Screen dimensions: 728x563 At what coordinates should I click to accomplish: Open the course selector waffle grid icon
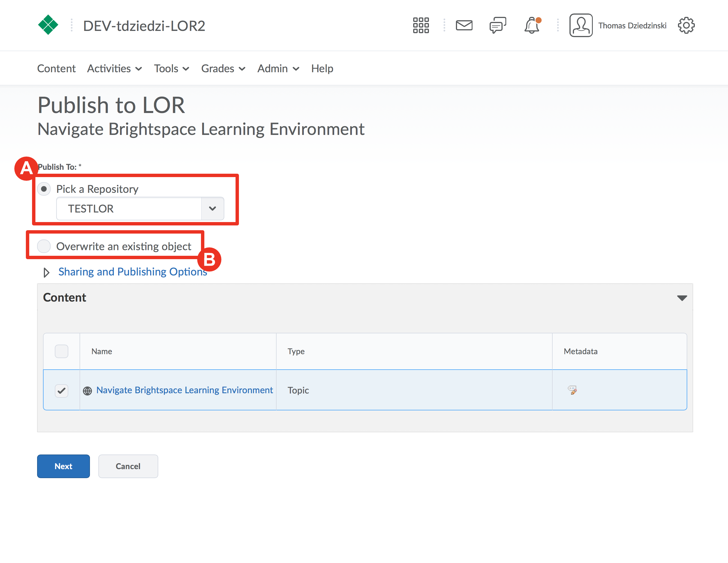(421, 25)
